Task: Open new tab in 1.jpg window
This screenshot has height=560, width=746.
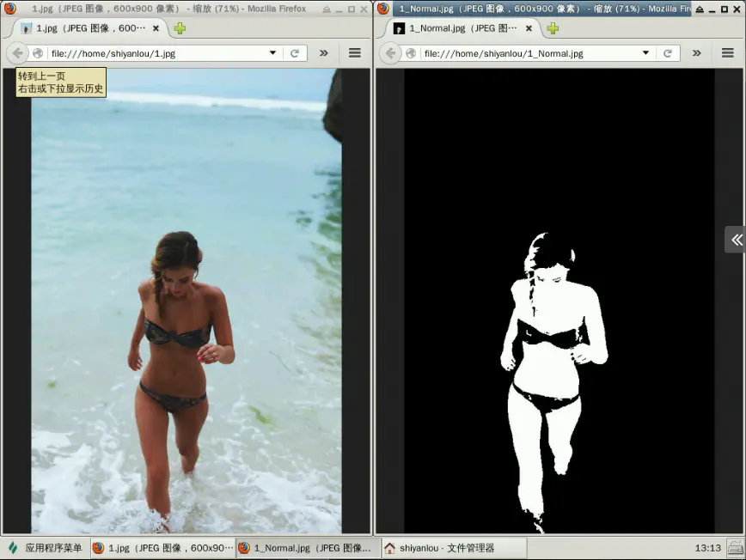Action: 180,28
